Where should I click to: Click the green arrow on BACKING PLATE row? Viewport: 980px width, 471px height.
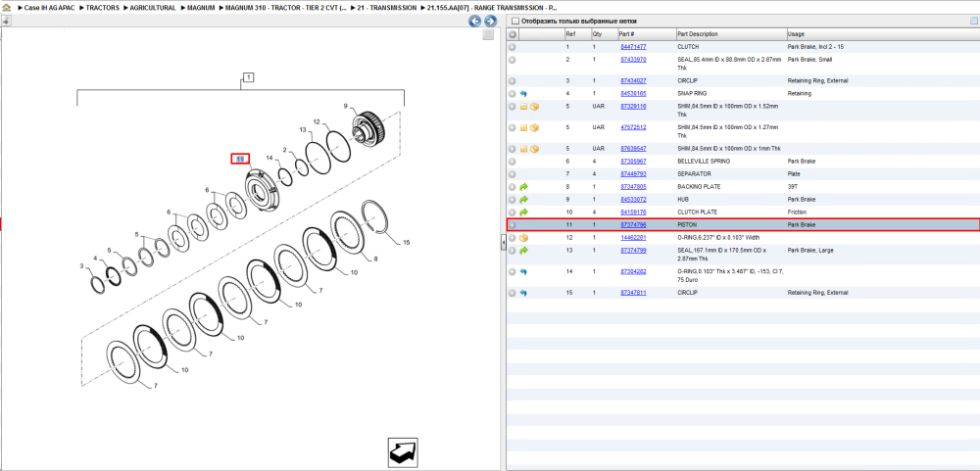[523, 187]
